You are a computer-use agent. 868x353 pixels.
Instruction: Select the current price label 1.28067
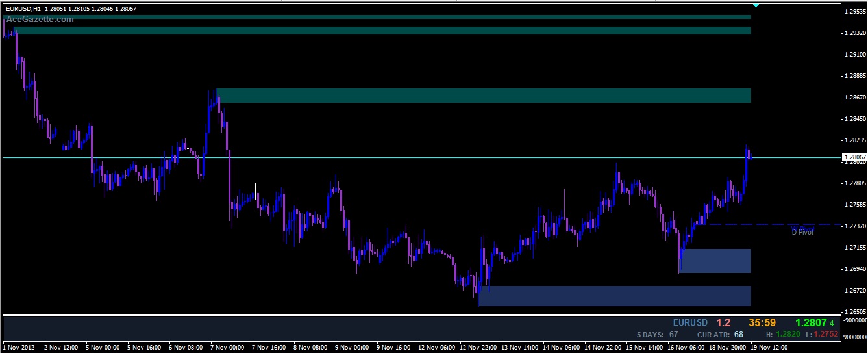(x=853, y=157)
